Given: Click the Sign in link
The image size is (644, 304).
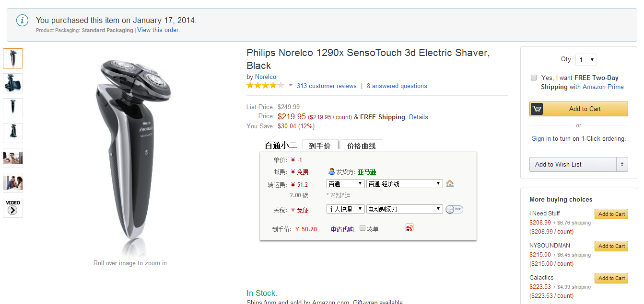Looking at the screenshot, I should tap(541, 139).
